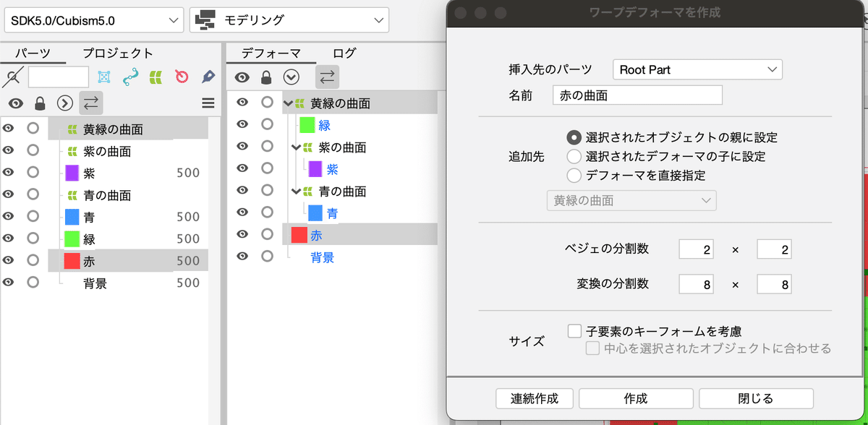The width and height of the screenshot is (868, 425).
Task: Click the lock icon in deformer panel header
Action: pyautogui.click(x=266, y=77)
